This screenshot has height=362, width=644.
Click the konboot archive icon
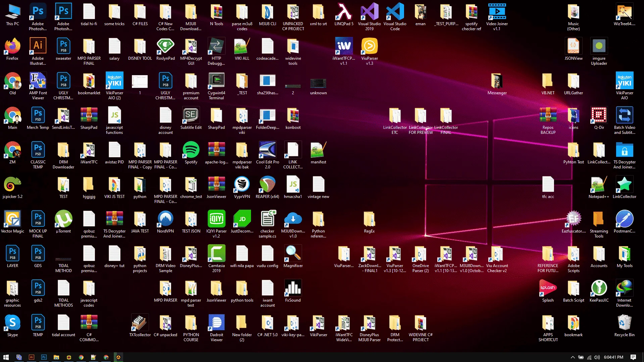point(293,118)
